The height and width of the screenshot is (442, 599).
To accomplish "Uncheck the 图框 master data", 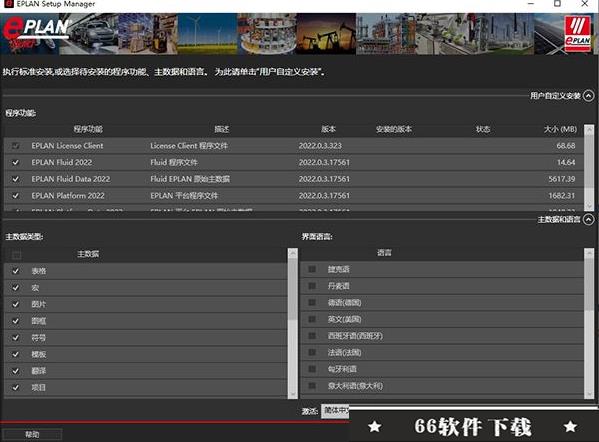I will (x=16, y=321).
